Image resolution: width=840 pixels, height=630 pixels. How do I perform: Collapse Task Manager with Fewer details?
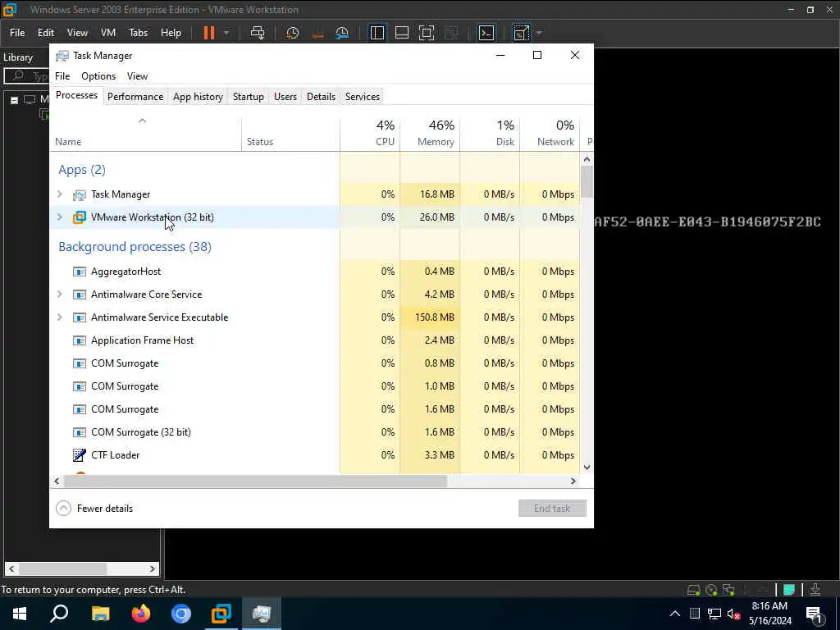(94, 509)
